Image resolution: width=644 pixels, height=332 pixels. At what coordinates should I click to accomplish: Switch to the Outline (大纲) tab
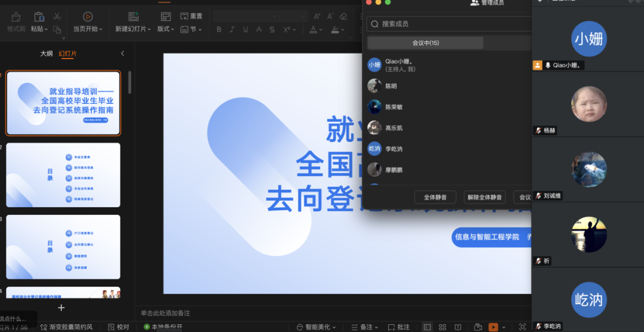[47, 54]
